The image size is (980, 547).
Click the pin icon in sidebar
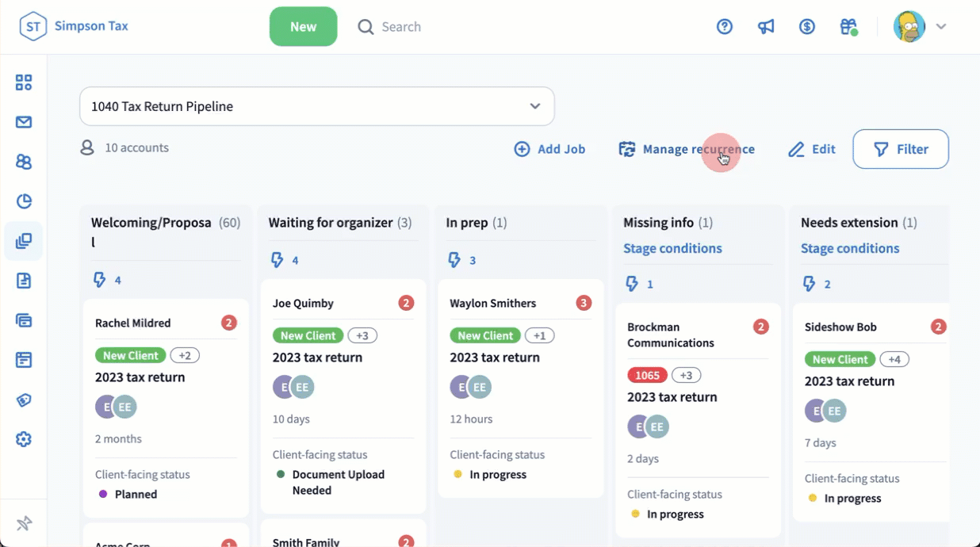(24, 523)
